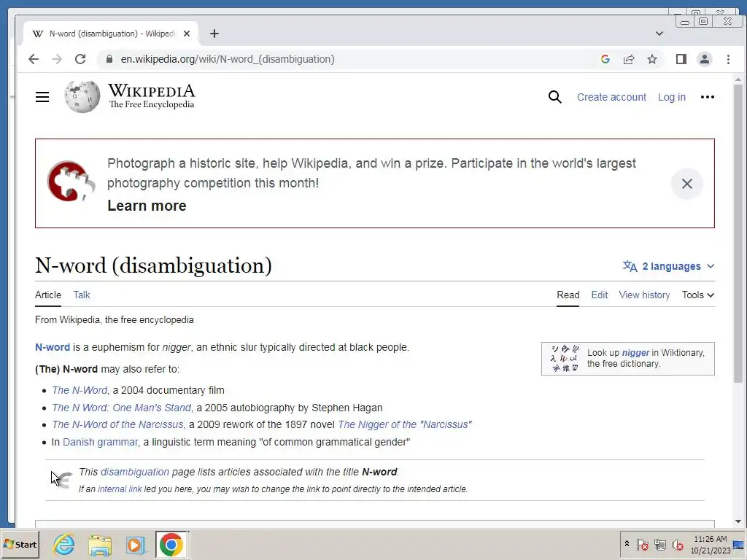Viewport: 747px width, 560px height.
Task: Open the bold N-word article link
Action: click(x=53, y=347)
